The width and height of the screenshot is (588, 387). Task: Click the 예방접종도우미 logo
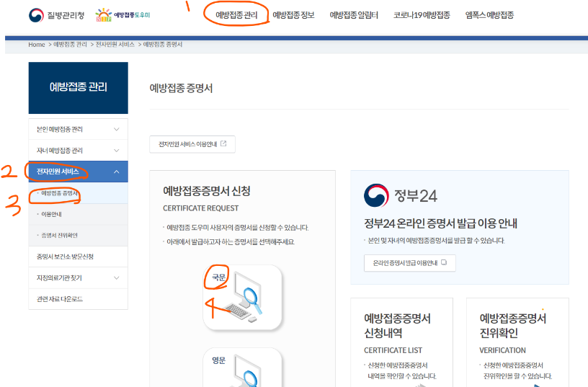click(x=122, y=15)
